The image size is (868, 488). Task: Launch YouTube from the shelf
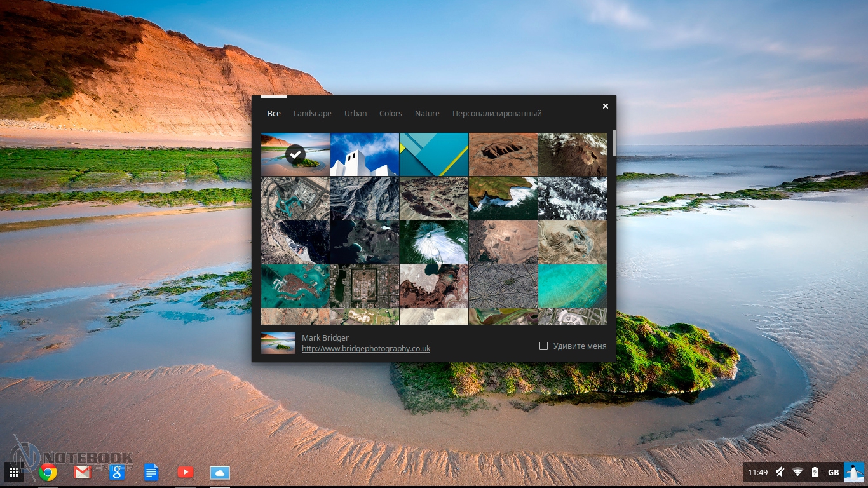(185, 472)
